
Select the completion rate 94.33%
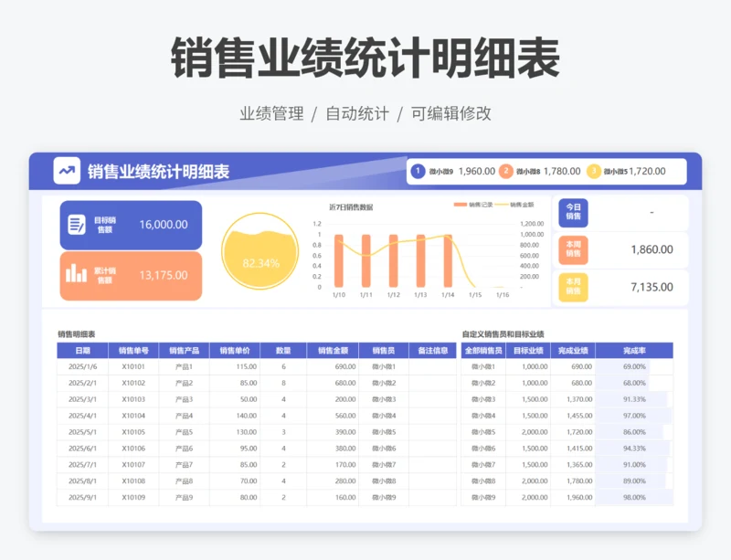point(634,449)
